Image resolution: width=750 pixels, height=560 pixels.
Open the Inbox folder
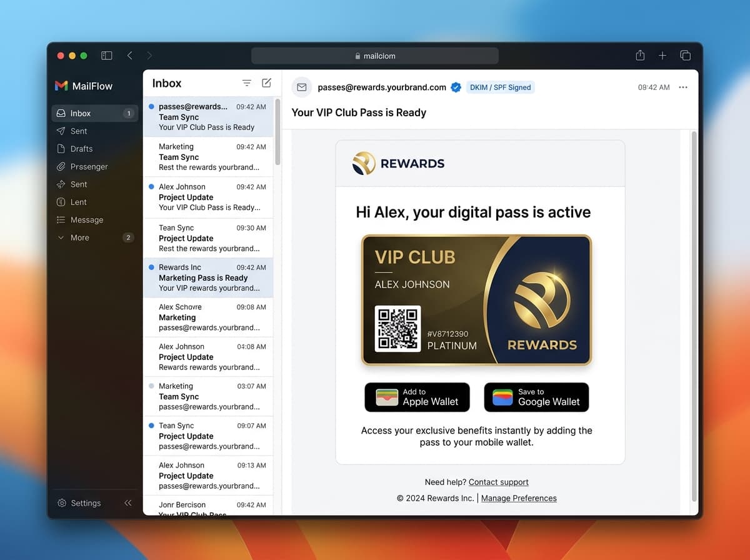click(x=95, y=113)
